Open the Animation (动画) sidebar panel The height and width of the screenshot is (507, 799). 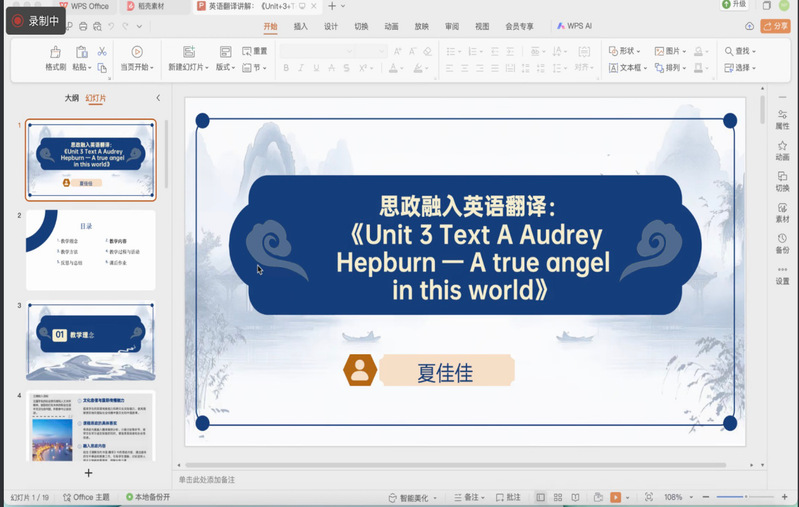click(x=782, y=150)
